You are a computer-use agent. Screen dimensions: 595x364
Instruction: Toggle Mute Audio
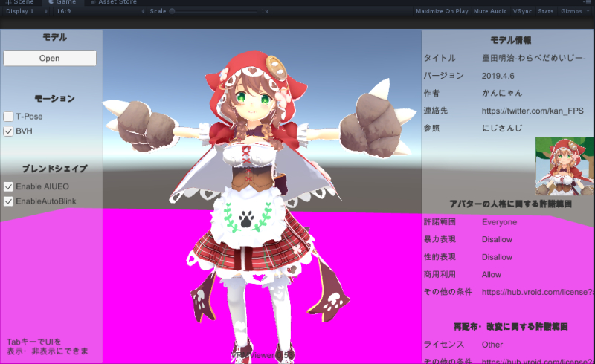pyautogui.click(x=490, y=11)
